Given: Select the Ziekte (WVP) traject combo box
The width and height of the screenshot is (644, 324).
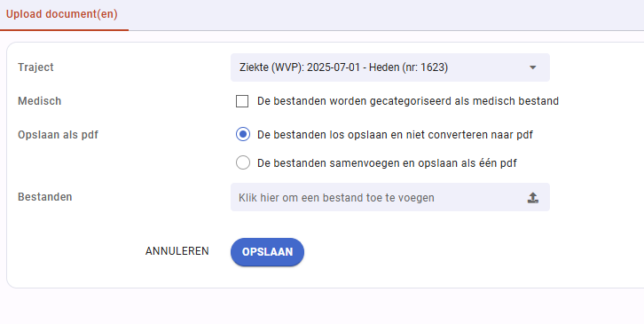Looking at the screenshot, I should point(390,67).
